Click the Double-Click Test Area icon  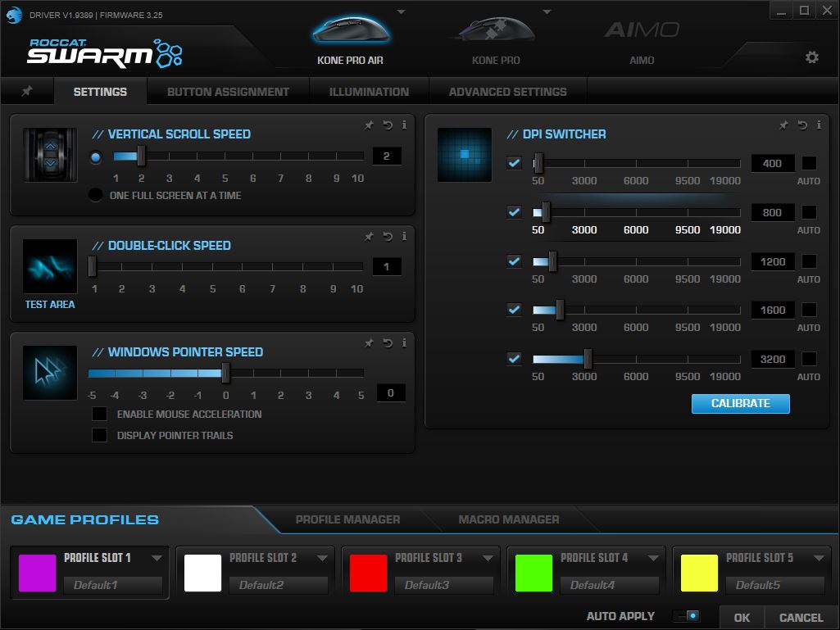50,266
